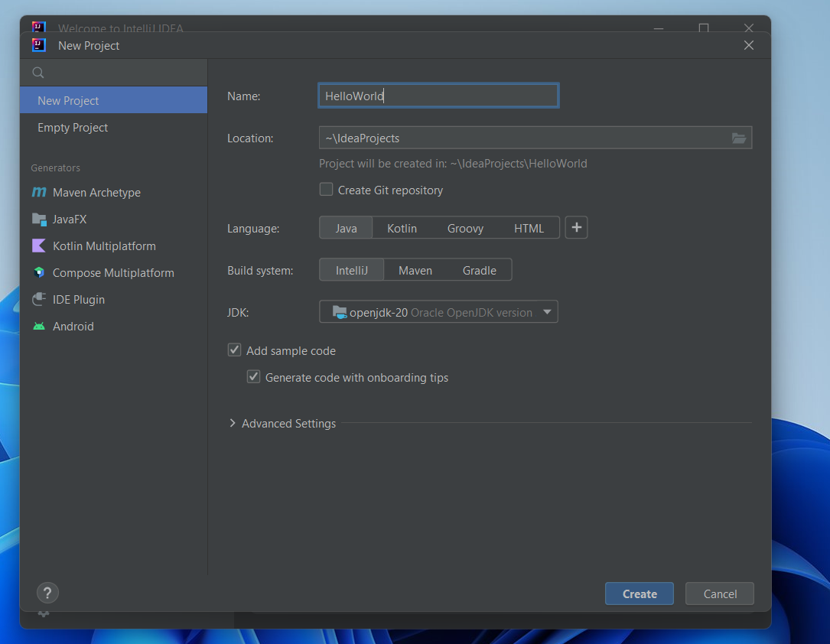Click the Compose Multiplatform icon
Screen dimensions: 830x644
pos(39,272)
